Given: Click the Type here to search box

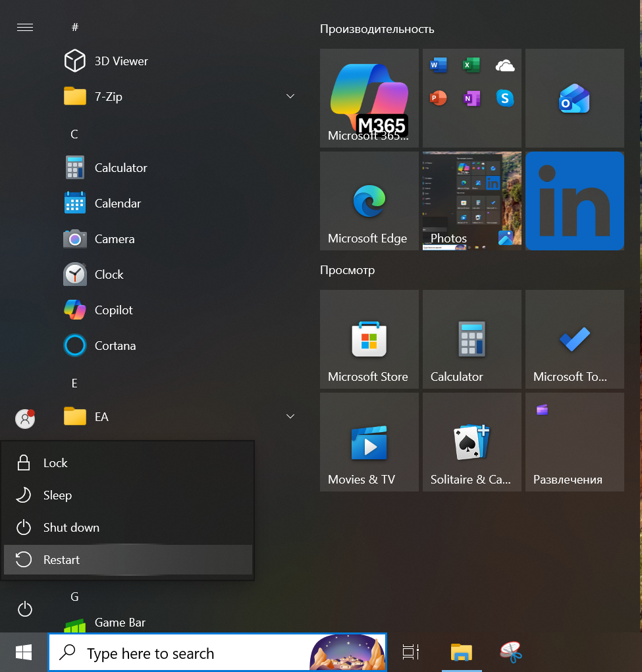Looking at the screenshot, I should tap(217, 652).
